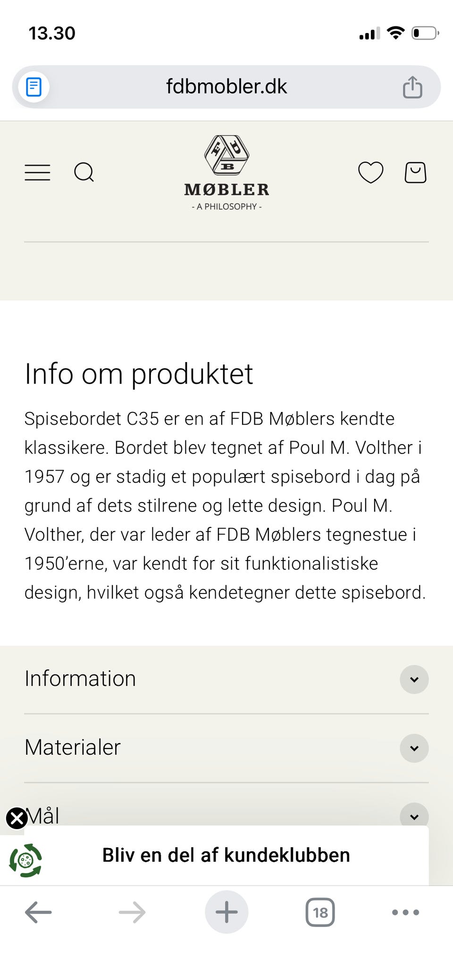Open the wishlist via heart icon
Screen dimensions: 453x980
click(370, 173)
